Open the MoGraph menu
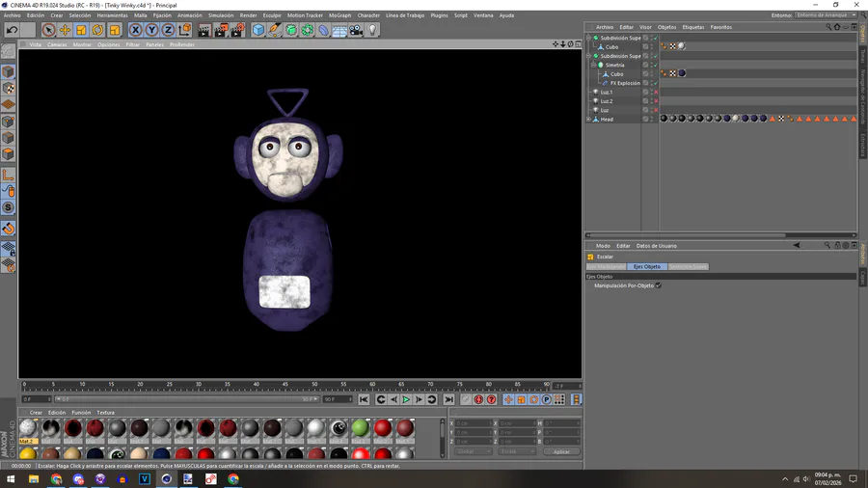Screen dimensions: 868x488 (339, 15)
